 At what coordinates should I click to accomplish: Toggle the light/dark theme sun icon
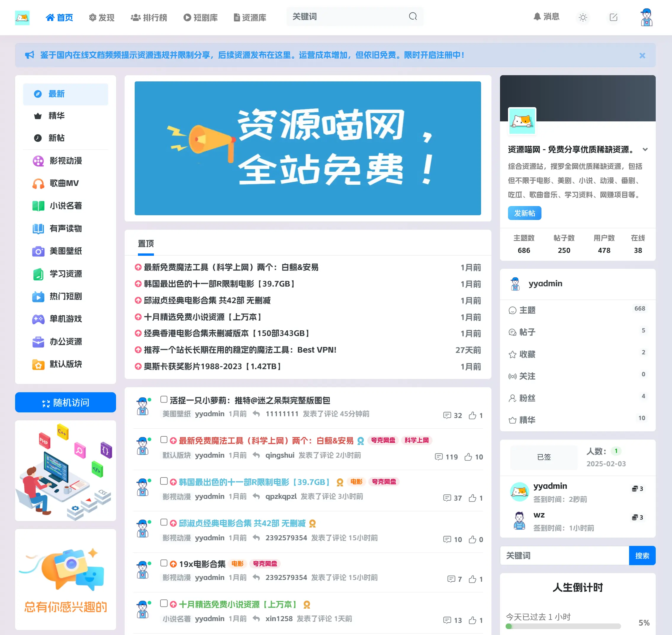tap(583, 17)
